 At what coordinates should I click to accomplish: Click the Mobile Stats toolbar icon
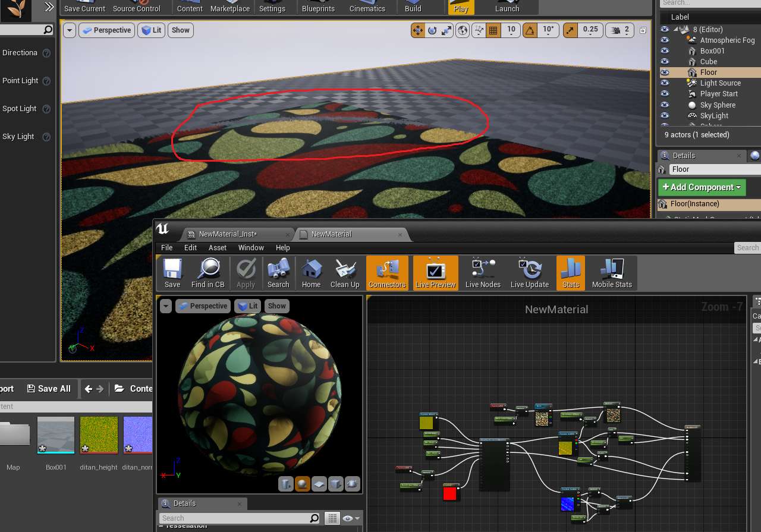(x=612, y=273)
